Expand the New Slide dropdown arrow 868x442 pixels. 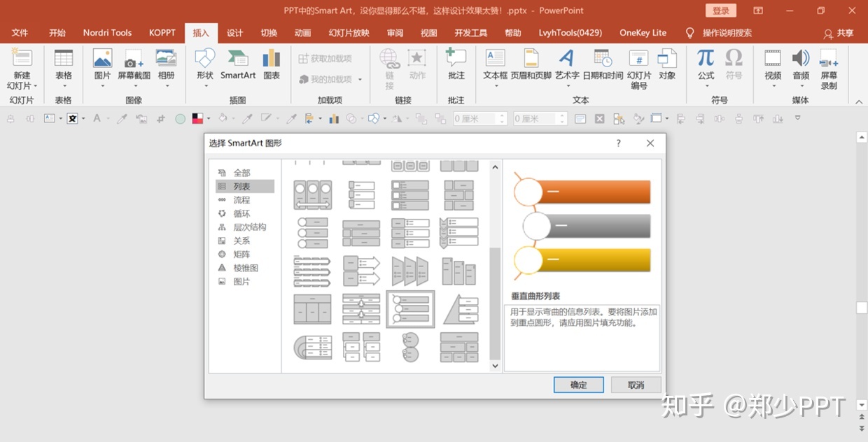35,86
